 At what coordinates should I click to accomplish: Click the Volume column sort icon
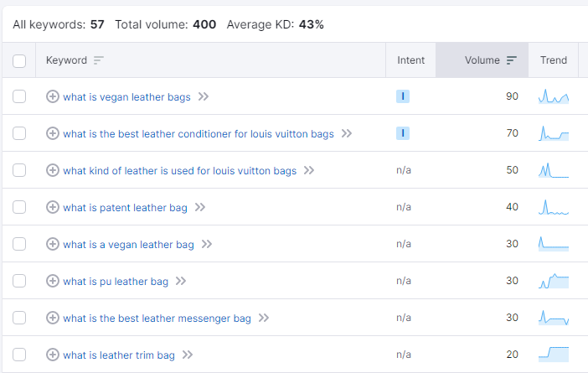click(x=512, y=60)
